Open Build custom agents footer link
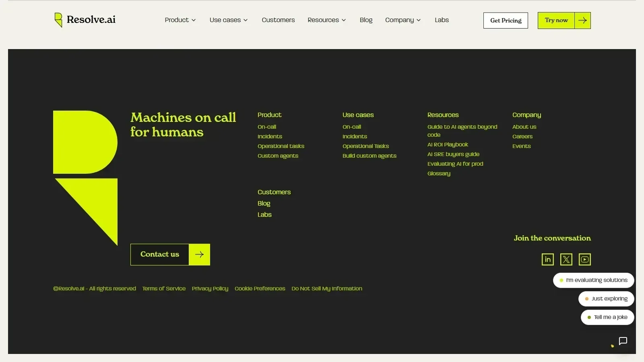 [369, 156]
